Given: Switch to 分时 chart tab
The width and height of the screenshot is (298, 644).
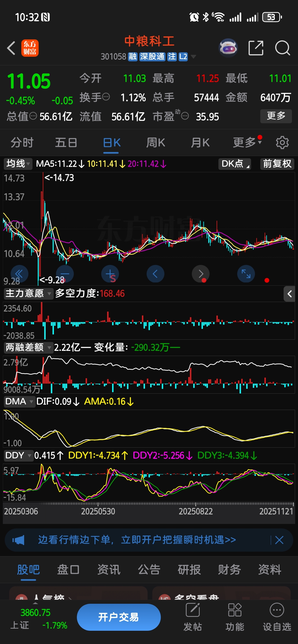Looking at the screenshot, I should tap(22, 143).
